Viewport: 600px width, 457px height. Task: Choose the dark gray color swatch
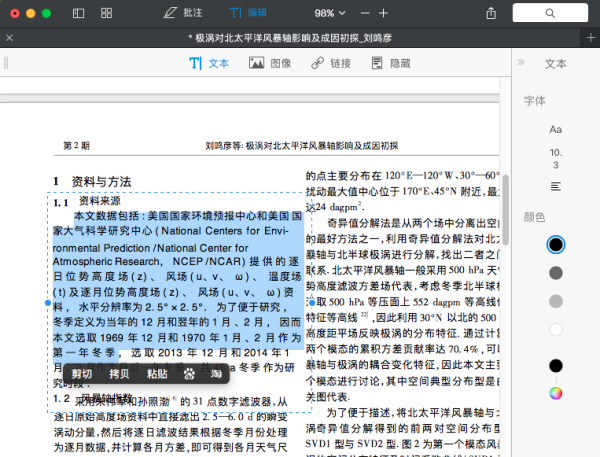coord(556,273)
